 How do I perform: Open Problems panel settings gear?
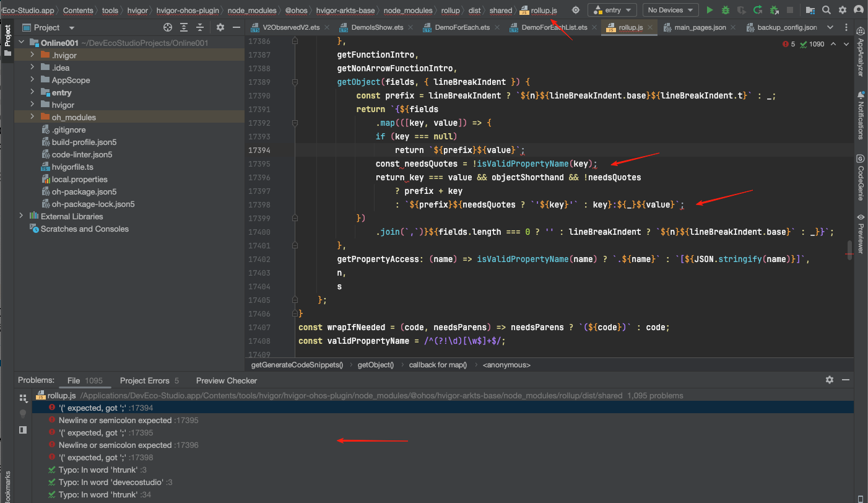point(830,380)
